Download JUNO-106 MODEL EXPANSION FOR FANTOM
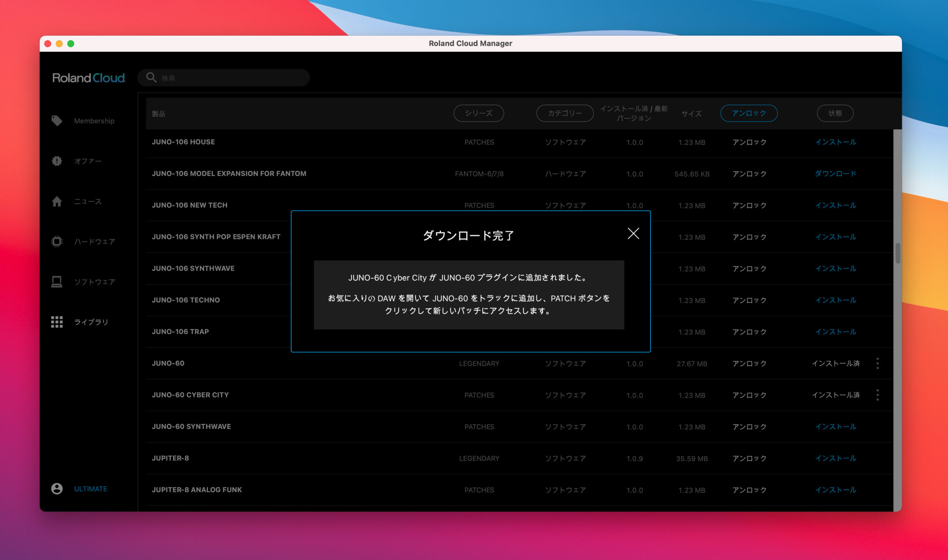The width and height of the screenshot is (948, 560). (x=835, y=174)
